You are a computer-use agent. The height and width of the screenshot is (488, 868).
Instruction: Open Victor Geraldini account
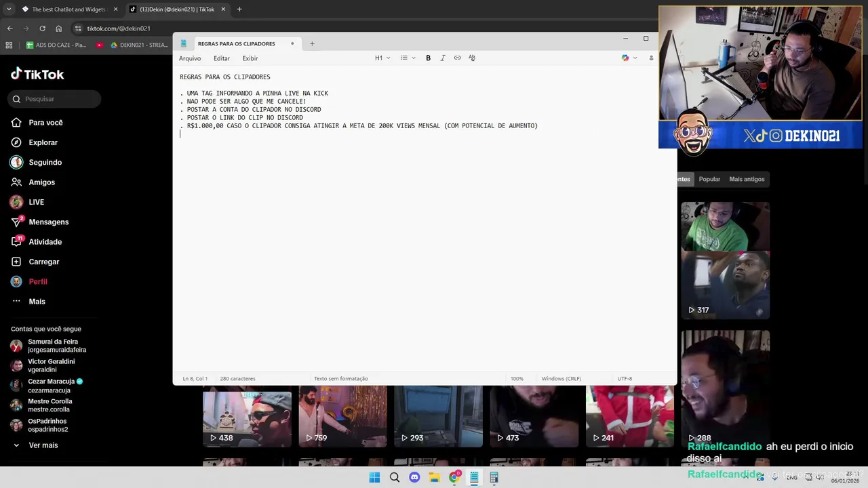pos(43,365)
